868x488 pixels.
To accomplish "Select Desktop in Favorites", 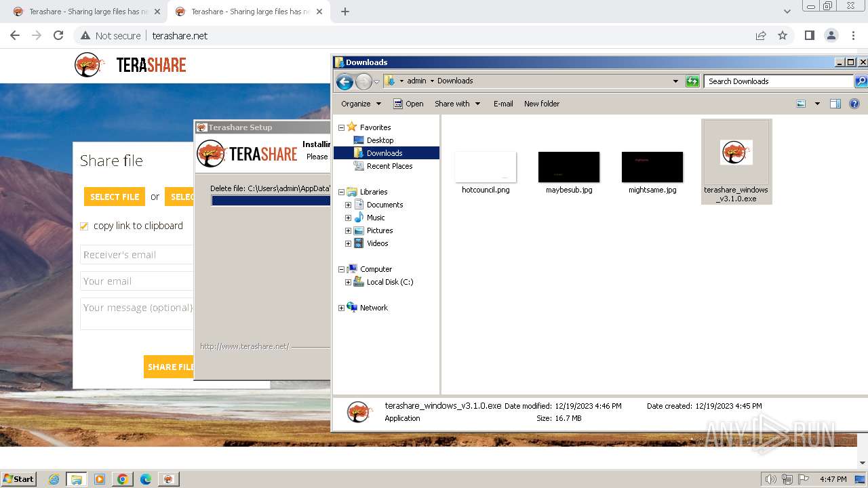I will (380, 140).
